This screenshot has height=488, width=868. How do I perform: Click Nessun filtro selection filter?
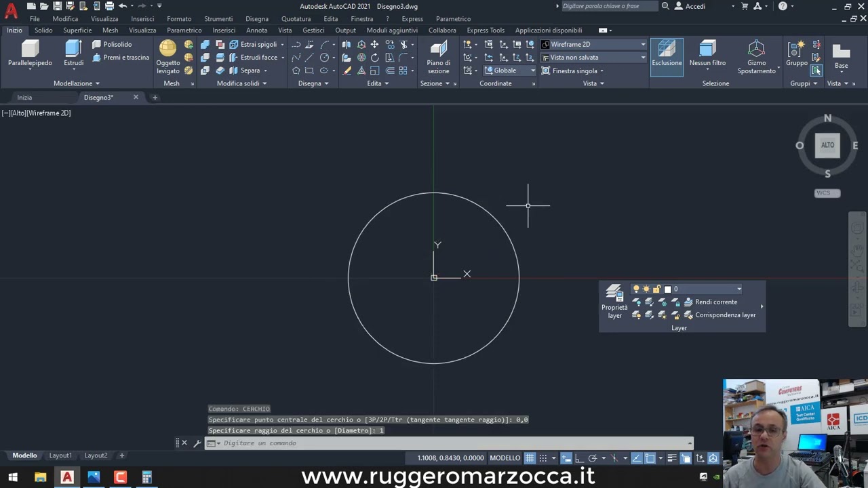[x=707, y=54]
